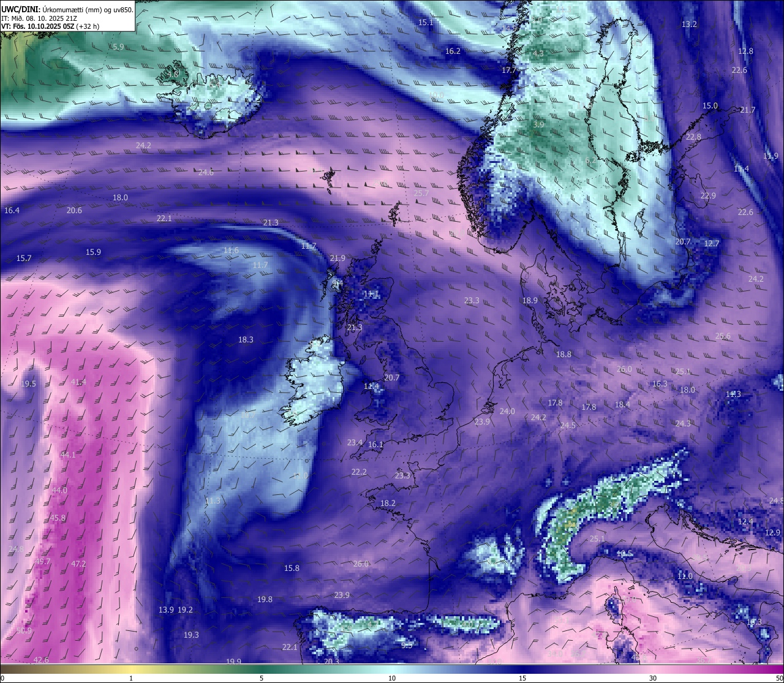
Task: Click the map value 18.8
Action: click(563, 354)
